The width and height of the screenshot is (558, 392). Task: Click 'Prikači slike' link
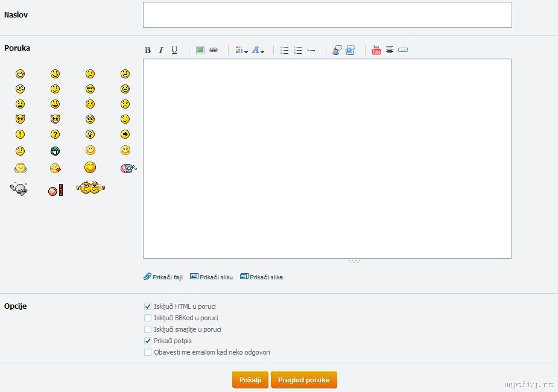pyautogui.click(x=262, y=277)
